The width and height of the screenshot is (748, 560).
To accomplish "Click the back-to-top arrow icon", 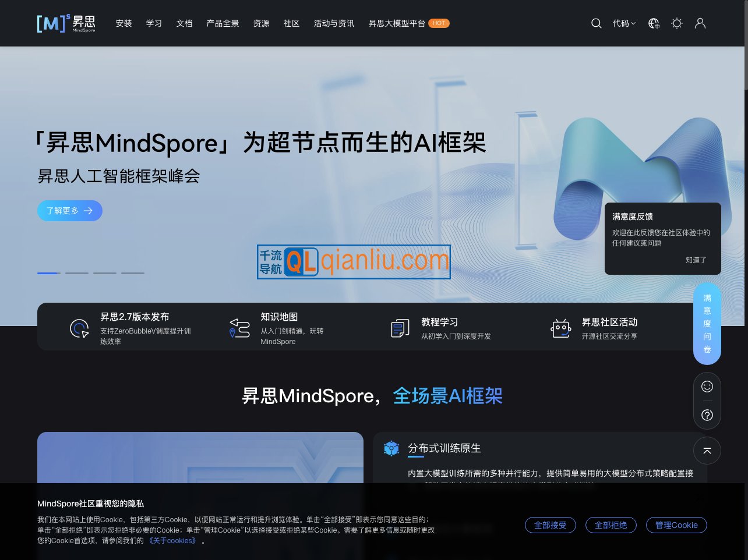I will click(x=707, y=451).
